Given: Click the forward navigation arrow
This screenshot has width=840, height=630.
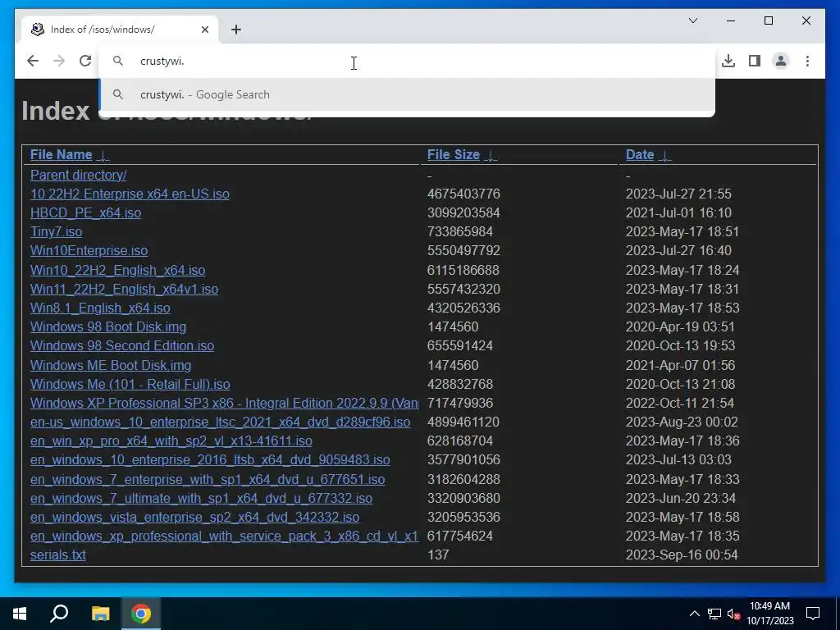Looking at the screenshot, I should click(59, 61).
